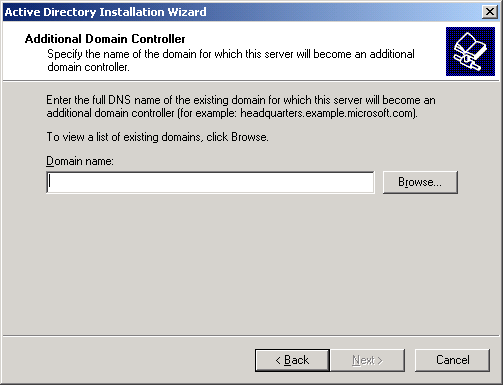Click the word Browse in the instruction sentence

[x=249, y=137]
